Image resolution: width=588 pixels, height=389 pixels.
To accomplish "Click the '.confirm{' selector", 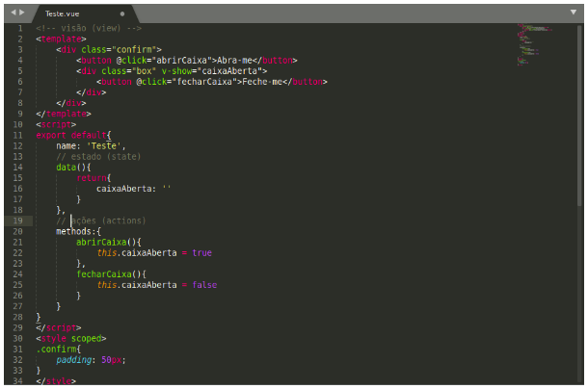I will coord(59,350).
